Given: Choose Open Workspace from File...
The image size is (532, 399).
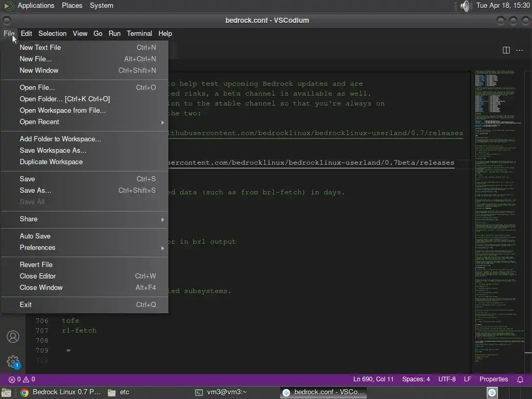Looking at the screenshot, I should tap(85, 111).
